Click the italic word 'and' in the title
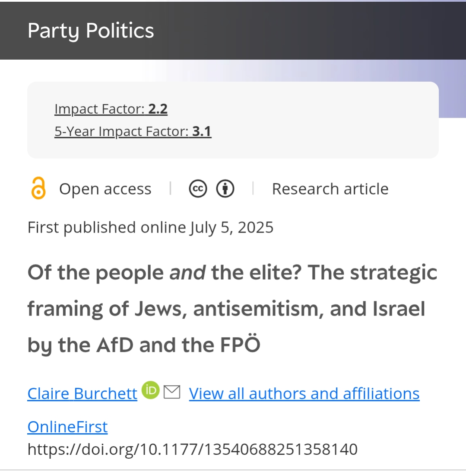The height and width of the screenshot is (476, 466). [x=187, y=272]
